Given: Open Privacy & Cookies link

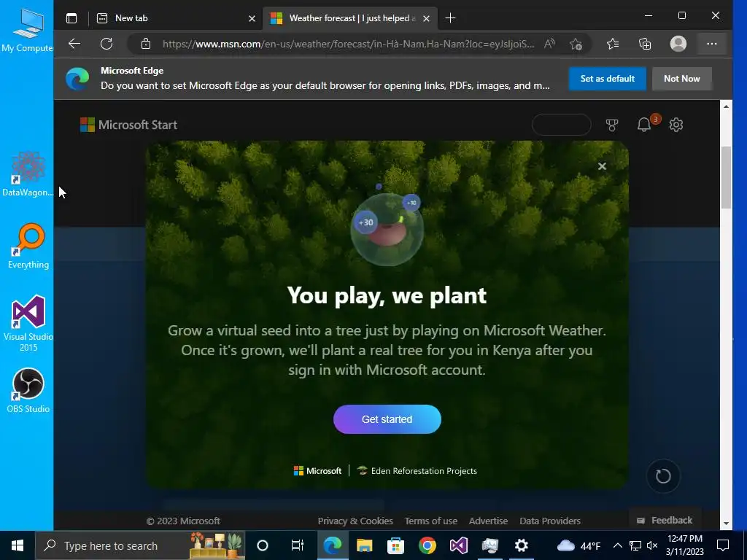Looking at the screenshot, I should click(x=355, y=521).
